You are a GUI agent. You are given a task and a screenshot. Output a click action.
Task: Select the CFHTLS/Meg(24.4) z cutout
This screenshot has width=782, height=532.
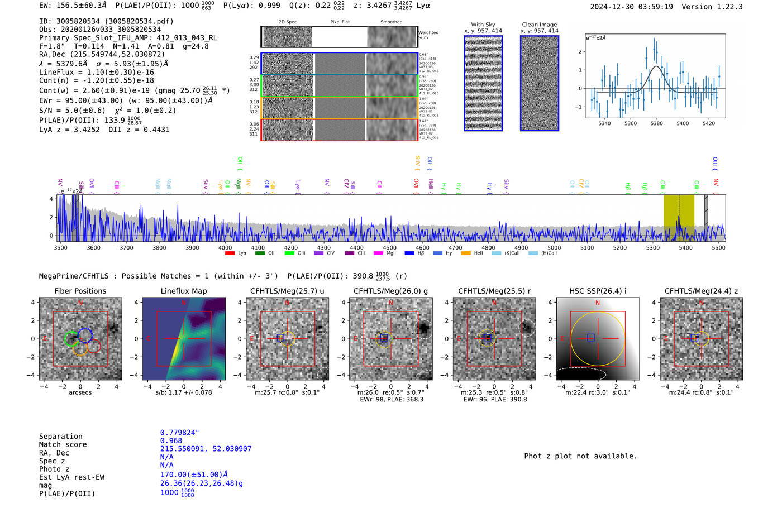pyautogui.click(x=701, y=339)
